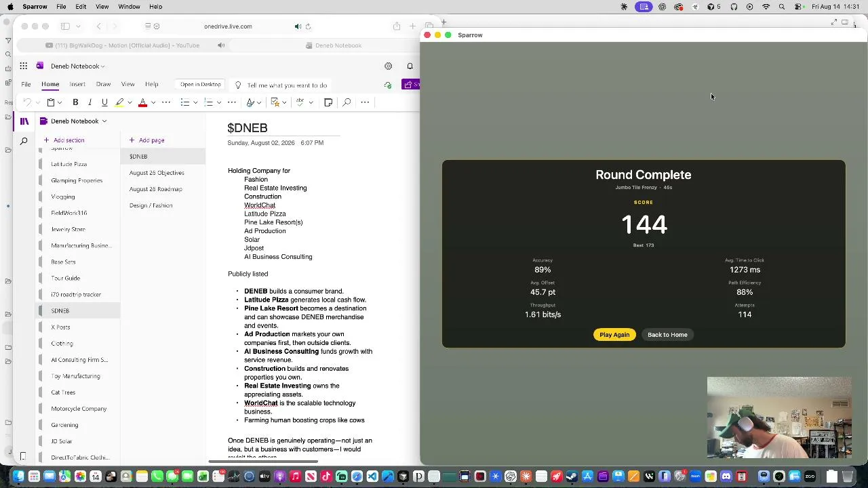
Task: Open OneNote settings gear
Action: point(388,66)
